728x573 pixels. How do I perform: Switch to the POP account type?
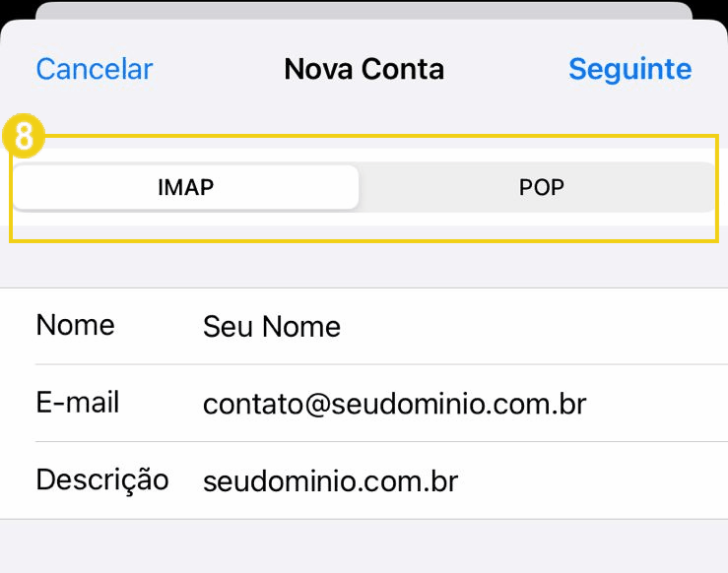pos(541,187)
